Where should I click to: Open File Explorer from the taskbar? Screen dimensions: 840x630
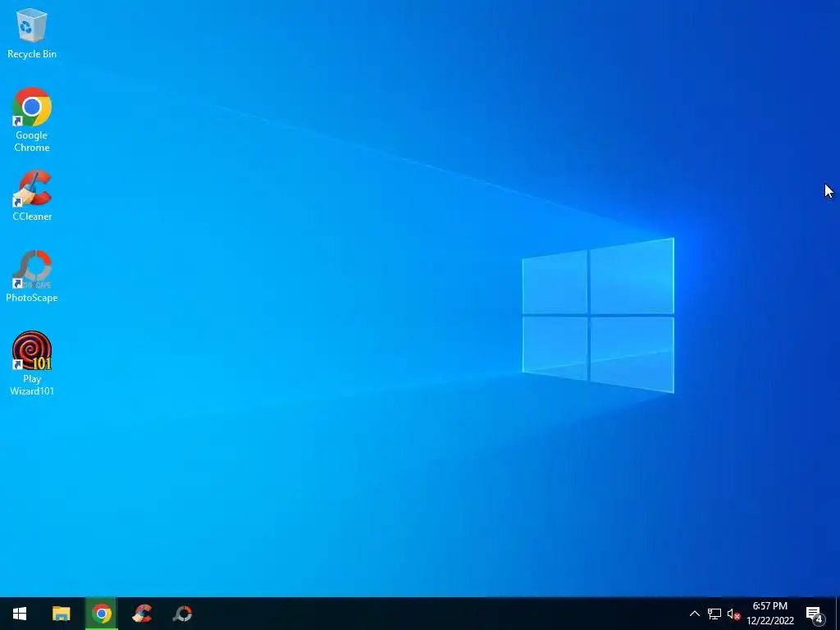coord(61,614)
